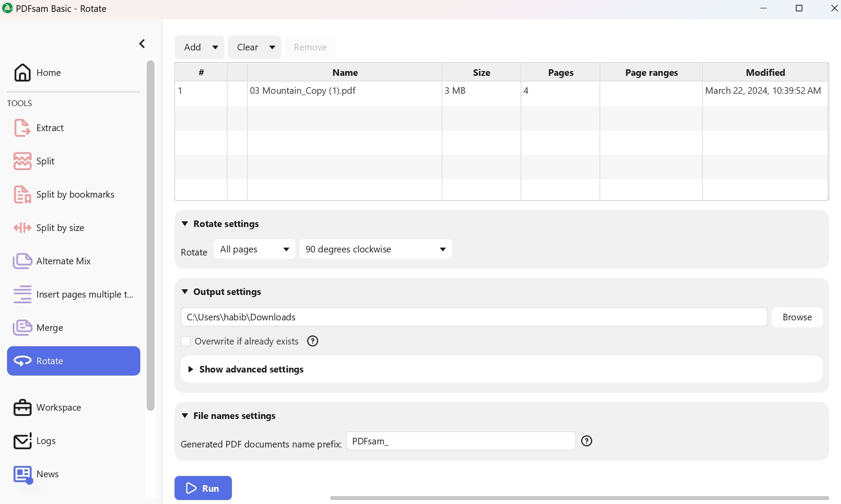The image size is (841, 504).
Task: Sort by the Name column header
Action: click(x=345, y=72)
